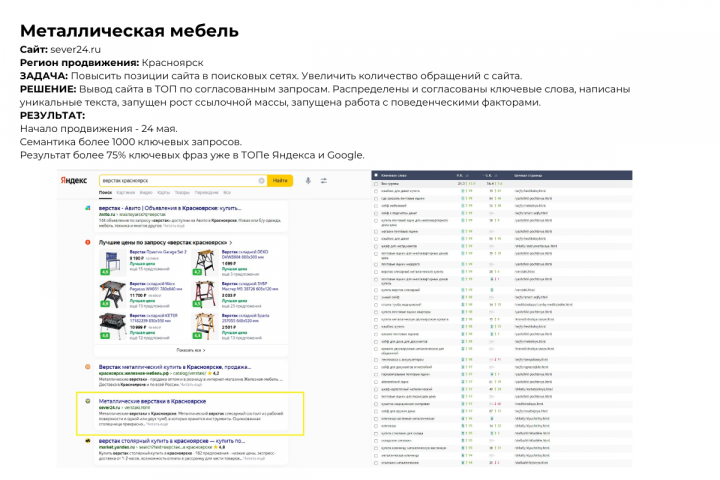Open Верстак складной Worx Pegasus link
720x480 pixels.
[x=156, y=287]
